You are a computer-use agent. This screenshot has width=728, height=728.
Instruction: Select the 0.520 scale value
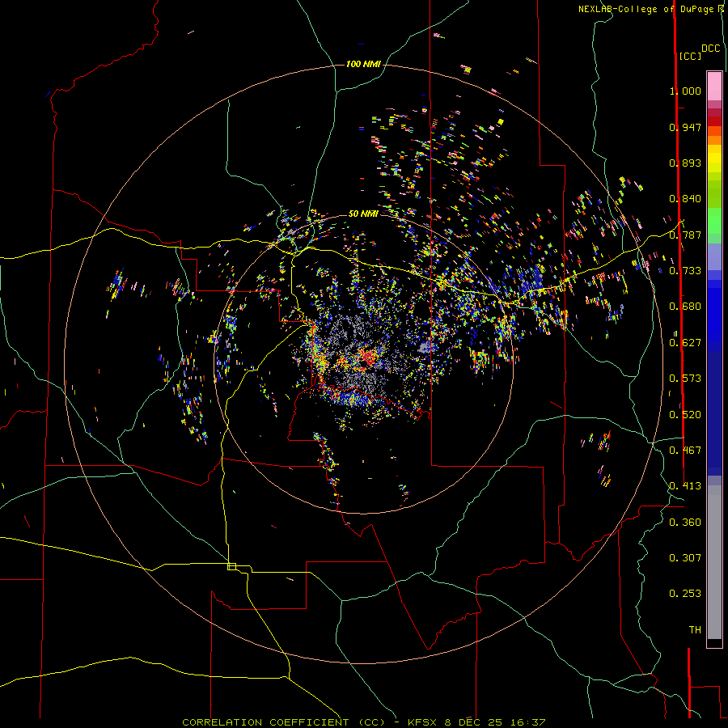tap(685, 415)
